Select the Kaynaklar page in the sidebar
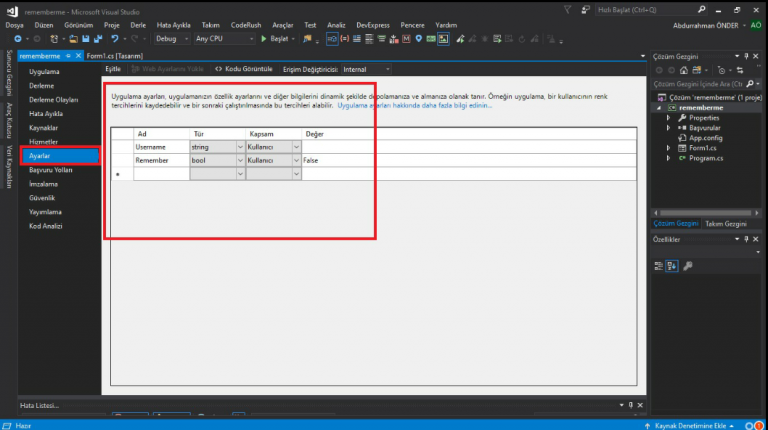Screen dimensions: 768x430 pyautogui.click(x=43, y=128)
